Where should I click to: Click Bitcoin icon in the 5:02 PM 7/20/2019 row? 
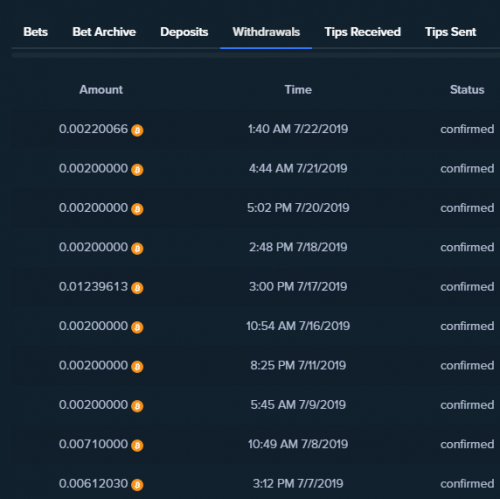137,209
